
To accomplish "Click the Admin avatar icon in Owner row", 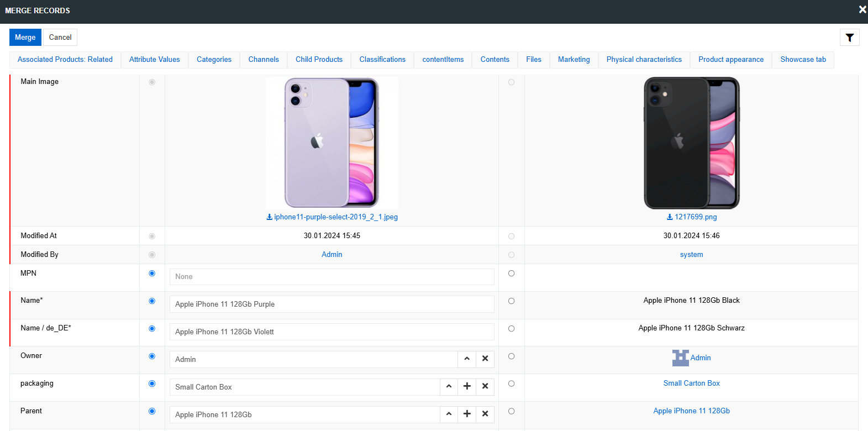I will pos(680,358).
